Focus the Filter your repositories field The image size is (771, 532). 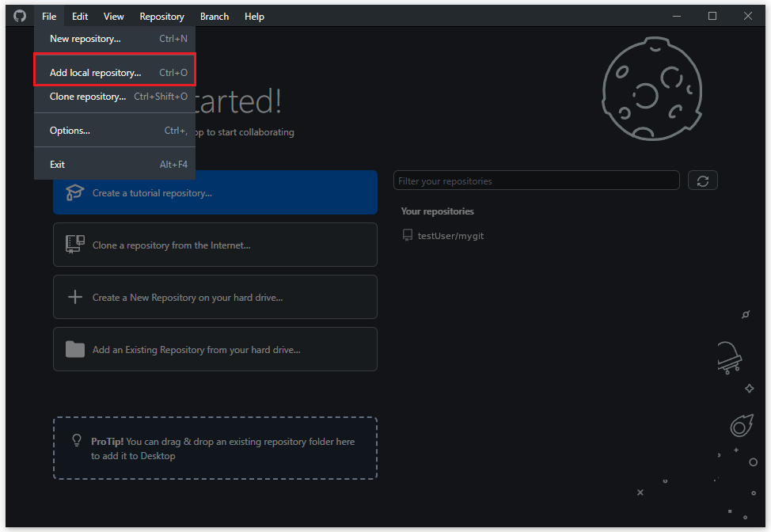click(536, 180)
